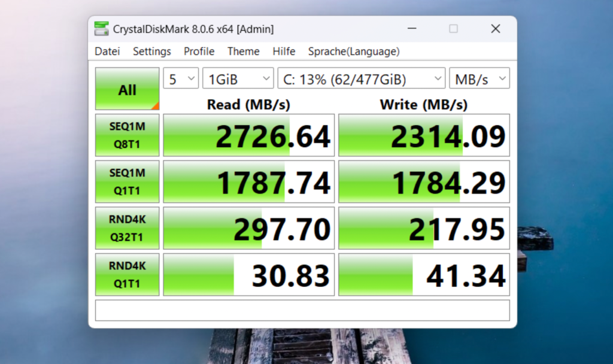
Task: Open the Settings menu
Action: (x=152, y=51)
